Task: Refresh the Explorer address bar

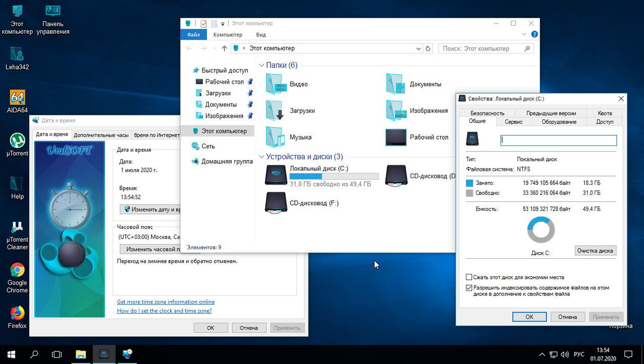Action: tap(428, 48)
